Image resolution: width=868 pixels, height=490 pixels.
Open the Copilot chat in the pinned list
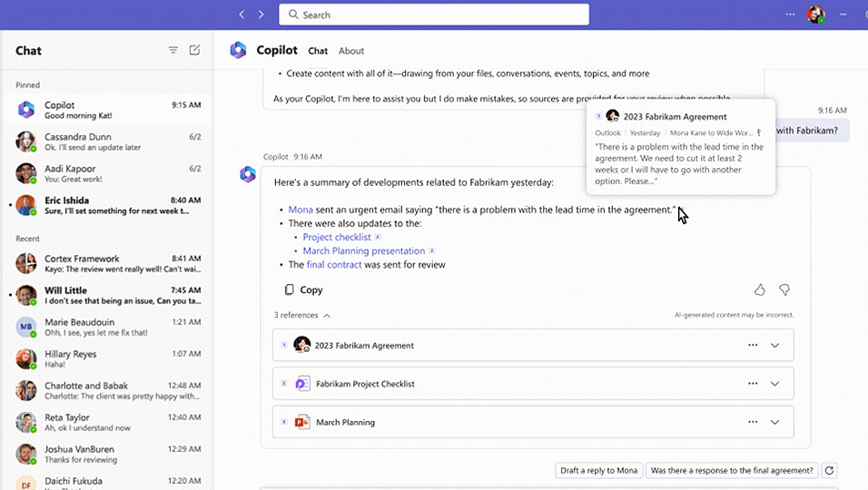[108, 110]
